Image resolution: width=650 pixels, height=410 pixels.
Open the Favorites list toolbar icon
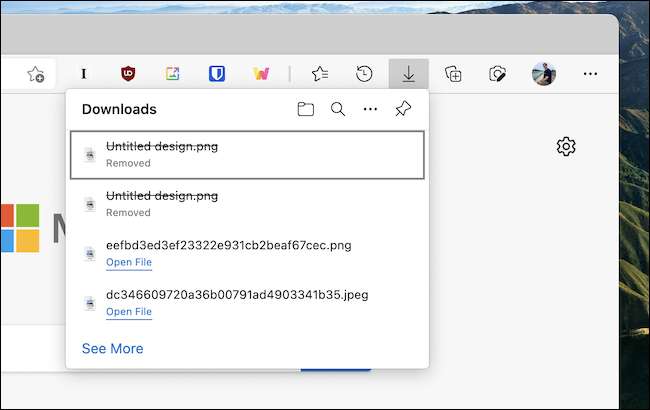tap(320, 74)
